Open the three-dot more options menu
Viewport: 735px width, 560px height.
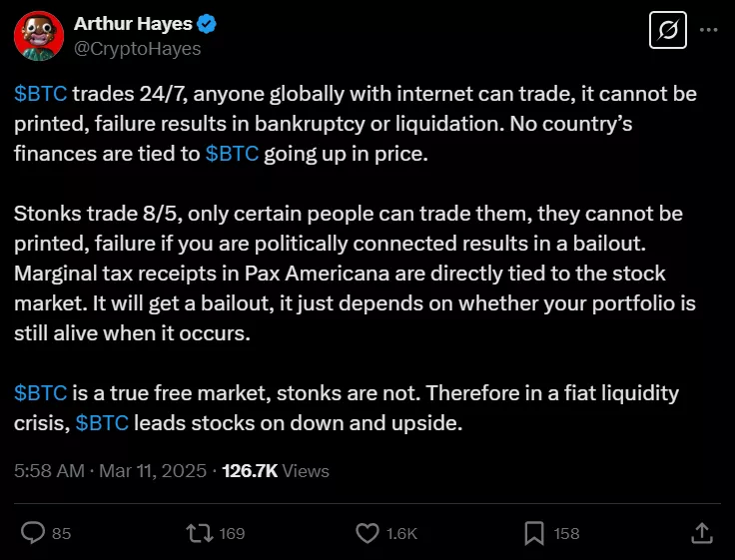tap(708, 31)
